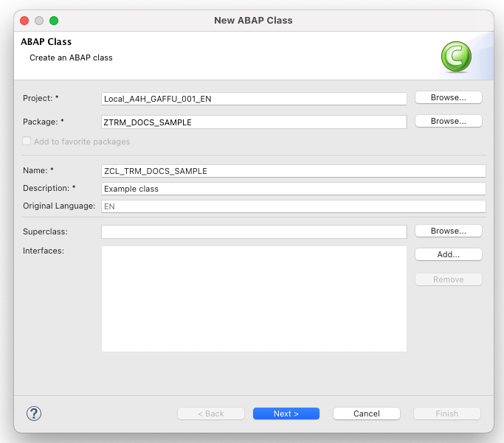The width and height of the screenshot is (504, 443).
Task: Edit the Name field ZCL_TRM_DOCS_SAMPLE
Action: (293, 171)
